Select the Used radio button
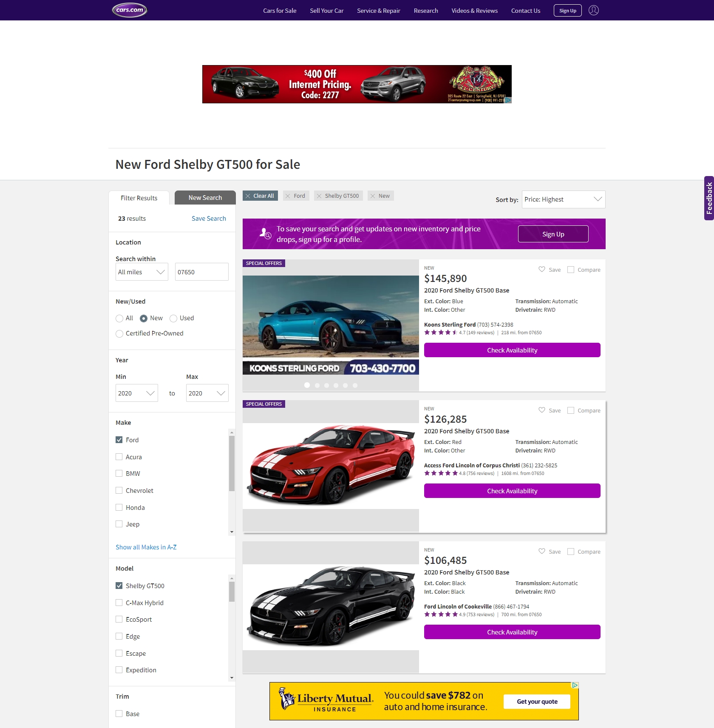The height and width of the screenshot is (728, 714). coord(173,318)
